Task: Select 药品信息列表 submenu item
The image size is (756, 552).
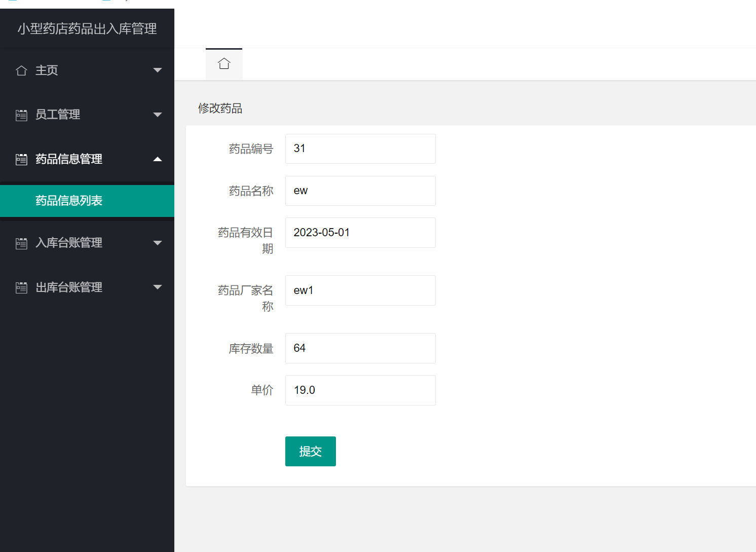Action: click(87, 201)
